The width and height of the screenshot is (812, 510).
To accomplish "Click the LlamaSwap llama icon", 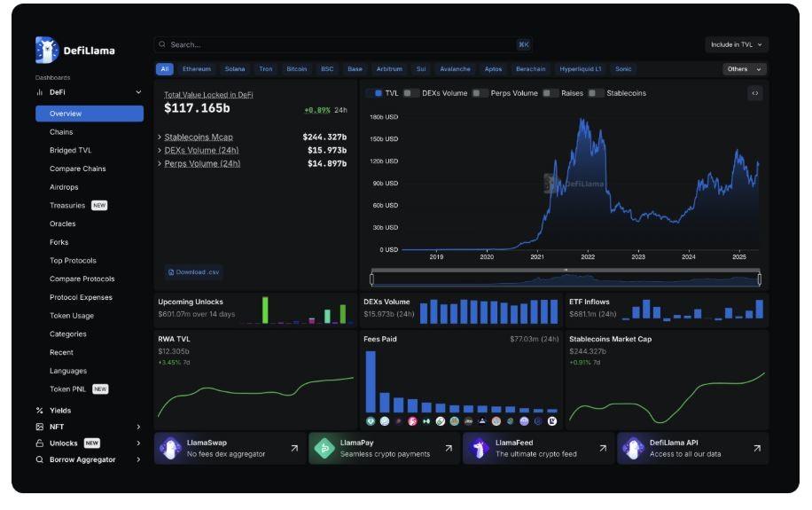I will coord(169,449).
